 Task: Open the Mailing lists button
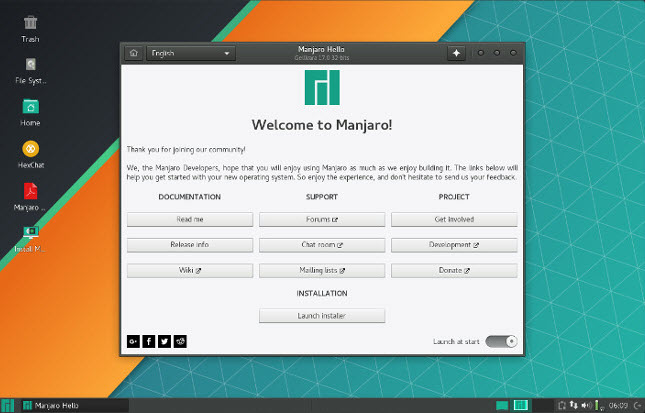[x=322, y=270]
